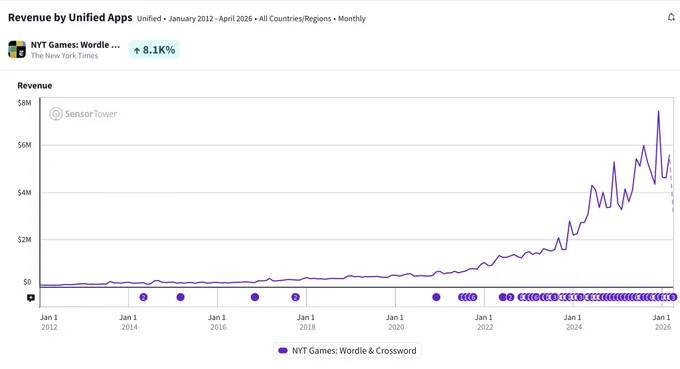Click the revenue peak point above $7M
Viewport: 680px width, 369px height.
658,111
